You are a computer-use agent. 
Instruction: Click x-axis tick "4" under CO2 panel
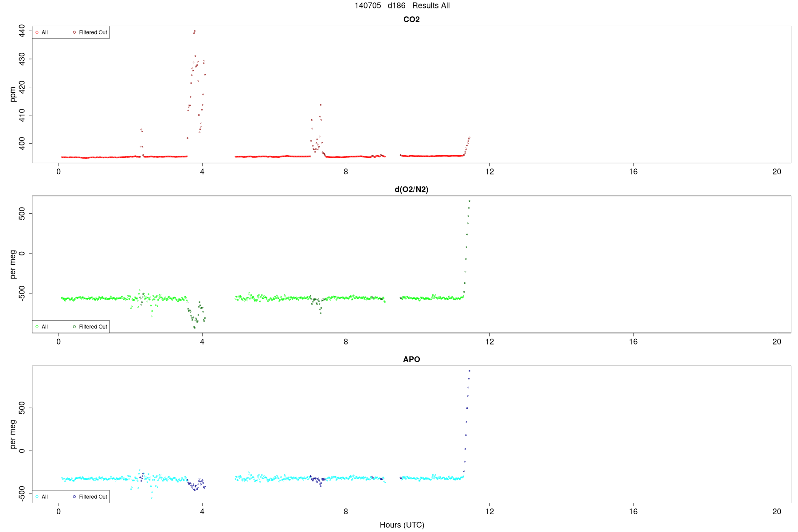point(202,172)
